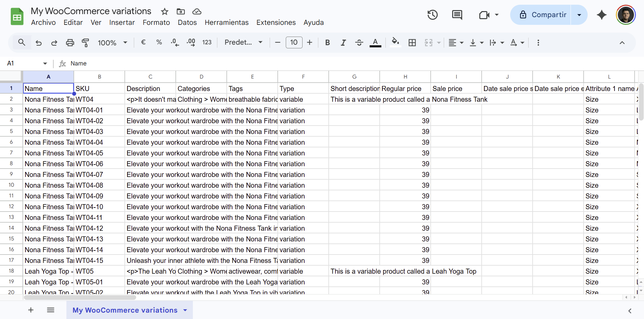Click the print icon
644x319 pixels.
coord(70,43)
